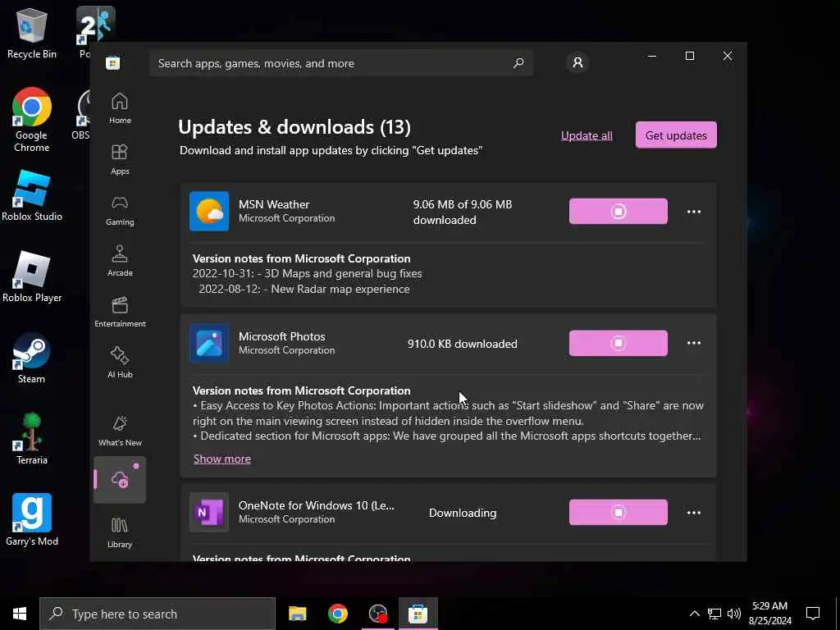Open the Windows Start menu
Screen dimensions: 840x630
tap(20, 614)
